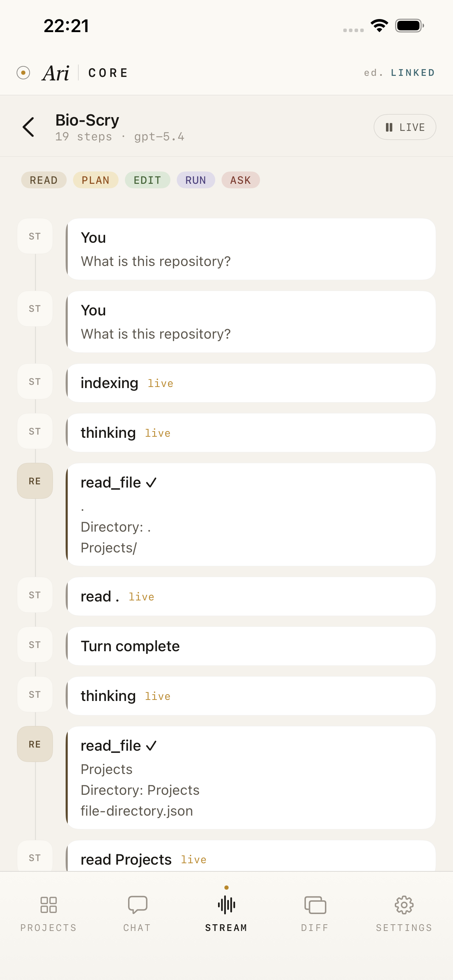Tap the LINKED edition link
Screen dimensions: 453x980
[413, 73]
